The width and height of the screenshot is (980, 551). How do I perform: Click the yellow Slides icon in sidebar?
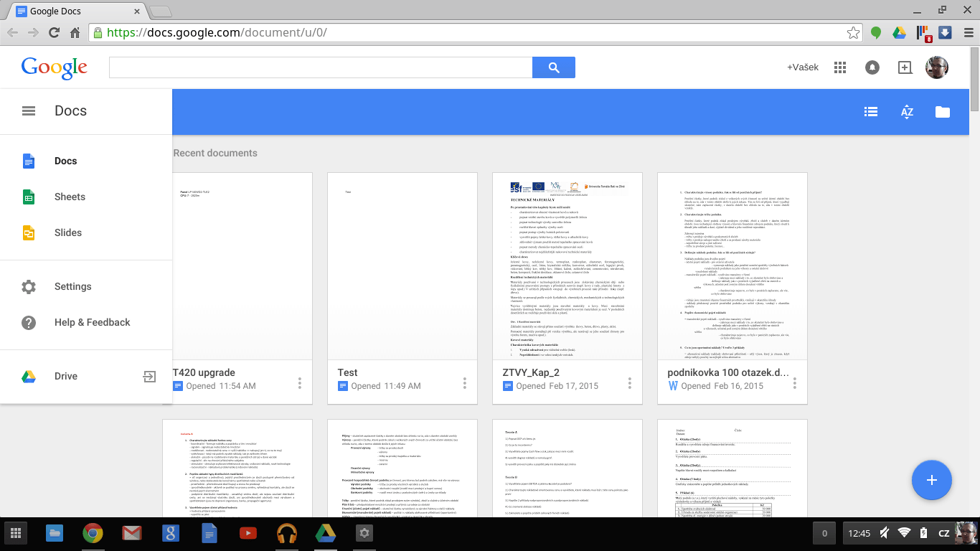click(29, 232)
